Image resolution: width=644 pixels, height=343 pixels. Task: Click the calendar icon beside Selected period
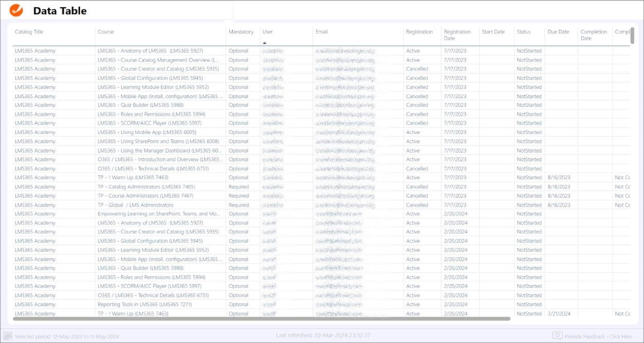click(x=8, y=336)
